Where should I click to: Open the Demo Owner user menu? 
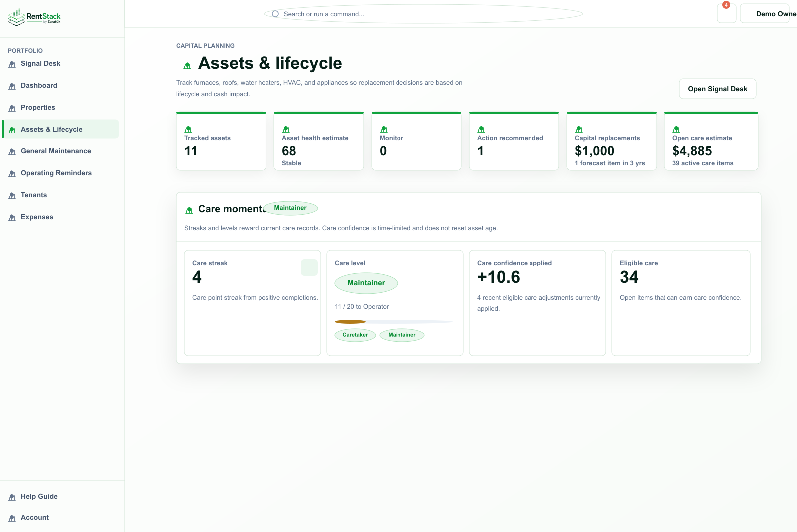pos(769,13)
